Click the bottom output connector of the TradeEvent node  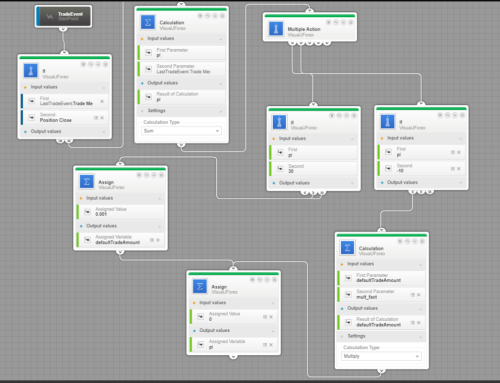click(x=63, y=29)
